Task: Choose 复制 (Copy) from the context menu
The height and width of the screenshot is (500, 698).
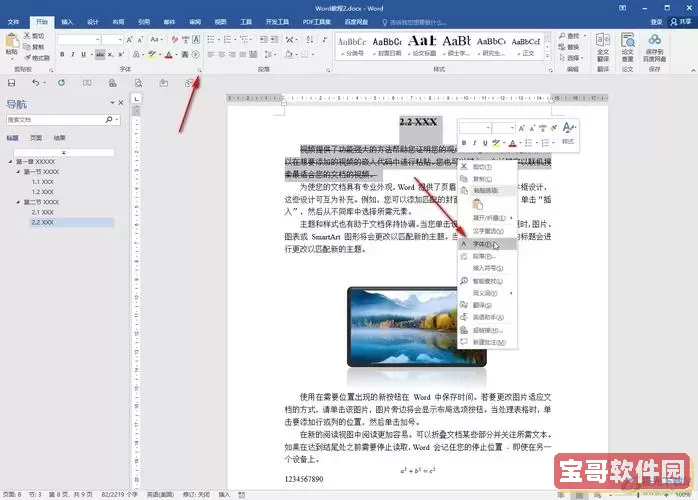Action: 487,179
